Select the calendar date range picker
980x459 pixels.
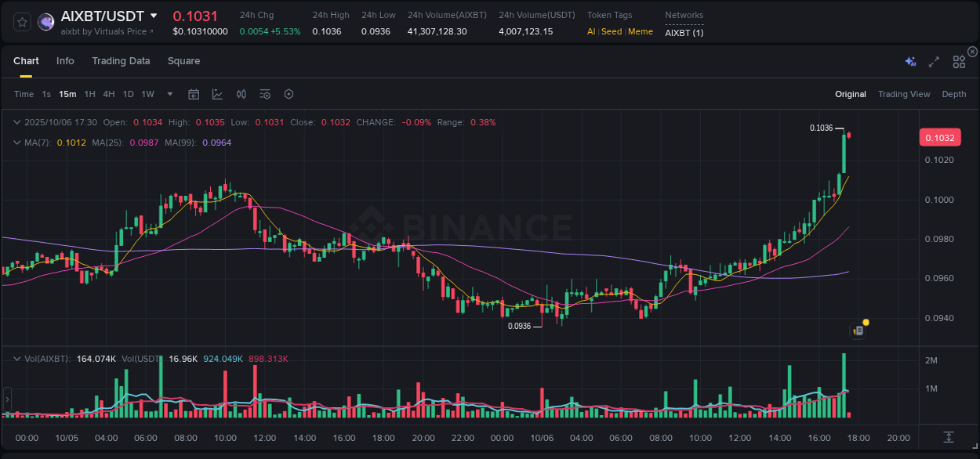[194, 93]
